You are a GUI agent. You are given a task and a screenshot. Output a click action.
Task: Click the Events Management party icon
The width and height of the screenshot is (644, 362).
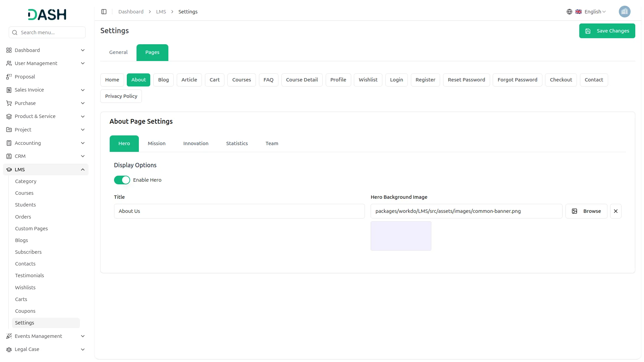click(x=9, y=336)
